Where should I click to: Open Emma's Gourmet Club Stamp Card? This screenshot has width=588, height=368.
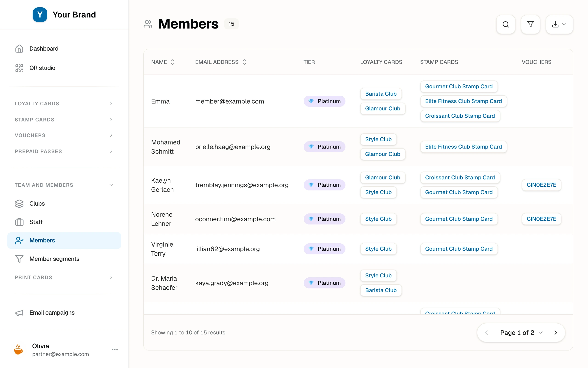[459, 86]
